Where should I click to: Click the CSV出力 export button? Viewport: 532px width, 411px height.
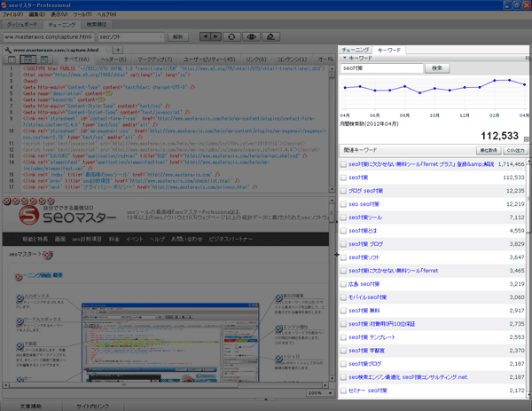click(x=515, y=151)
